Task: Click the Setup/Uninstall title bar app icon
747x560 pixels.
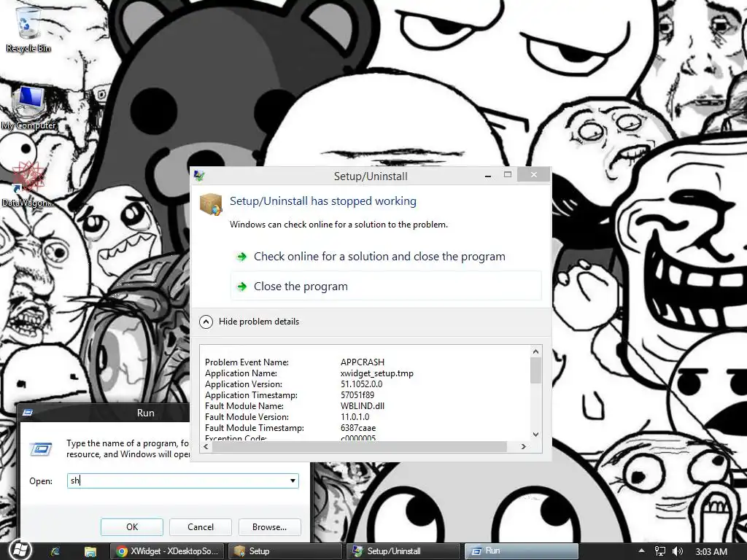Action: pyautogui.click(x=199, y=176)
